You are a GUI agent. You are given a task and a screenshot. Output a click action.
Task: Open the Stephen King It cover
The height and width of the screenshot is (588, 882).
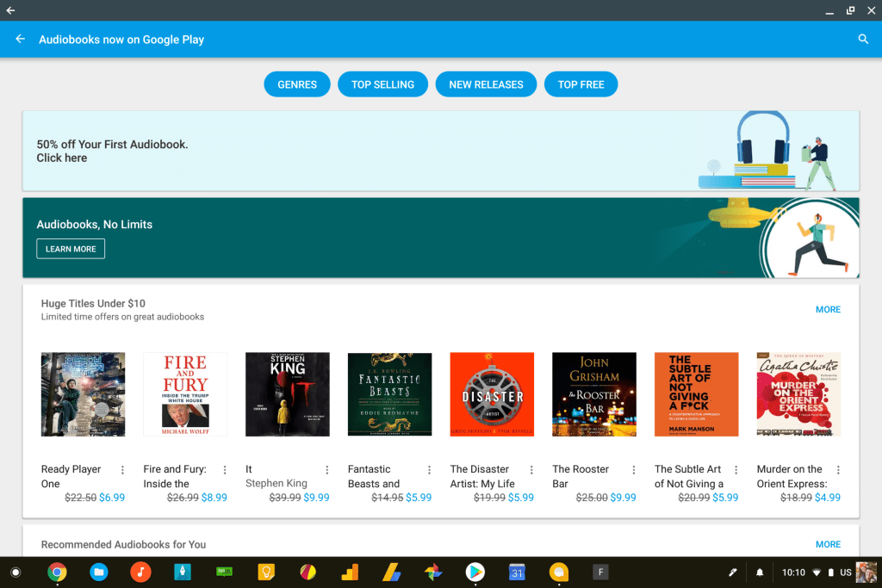[x=288, y=394]
